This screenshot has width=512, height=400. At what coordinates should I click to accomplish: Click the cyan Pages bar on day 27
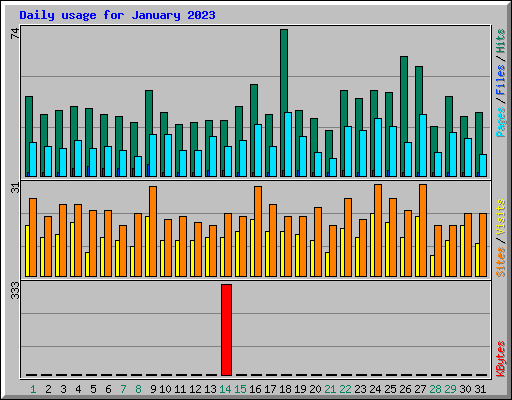pos(423,145)
